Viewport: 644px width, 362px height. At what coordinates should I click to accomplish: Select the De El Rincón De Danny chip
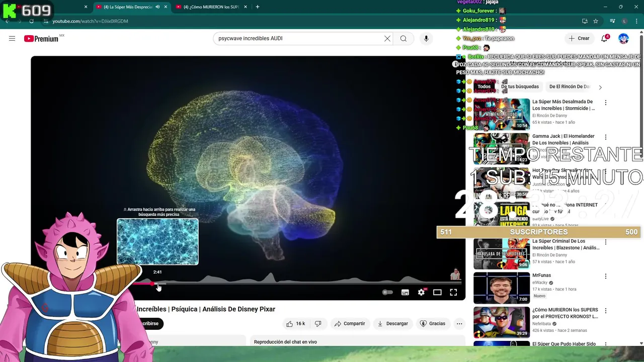point(570,86)
